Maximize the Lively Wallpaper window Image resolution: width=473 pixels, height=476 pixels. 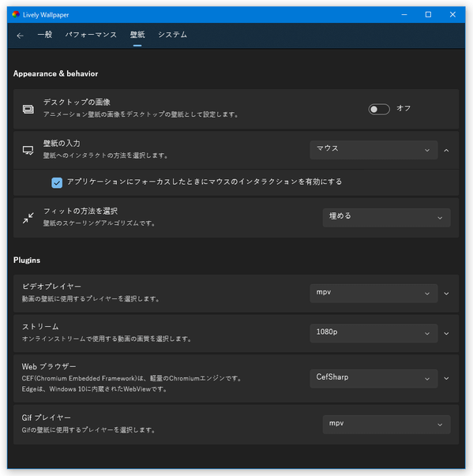pyautogui.click(x=428, y=14)
